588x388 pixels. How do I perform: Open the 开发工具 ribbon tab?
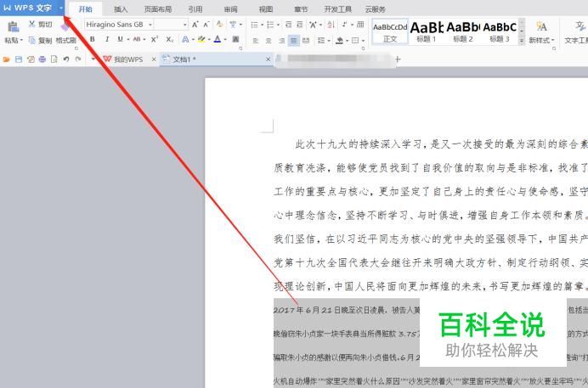pyautogui.click(x=338, y=9)
